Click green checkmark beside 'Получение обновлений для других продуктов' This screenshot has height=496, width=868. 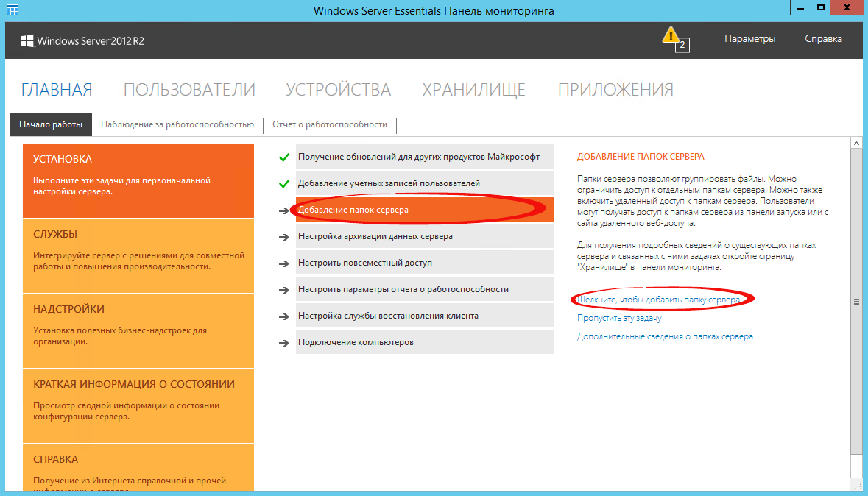[x=284, y=157]
